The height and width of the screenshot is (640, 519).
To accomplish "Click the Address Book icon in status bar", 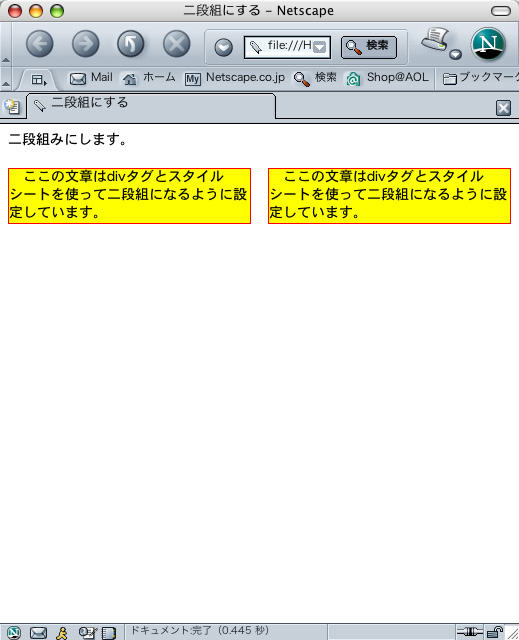I will pos(109,633).
